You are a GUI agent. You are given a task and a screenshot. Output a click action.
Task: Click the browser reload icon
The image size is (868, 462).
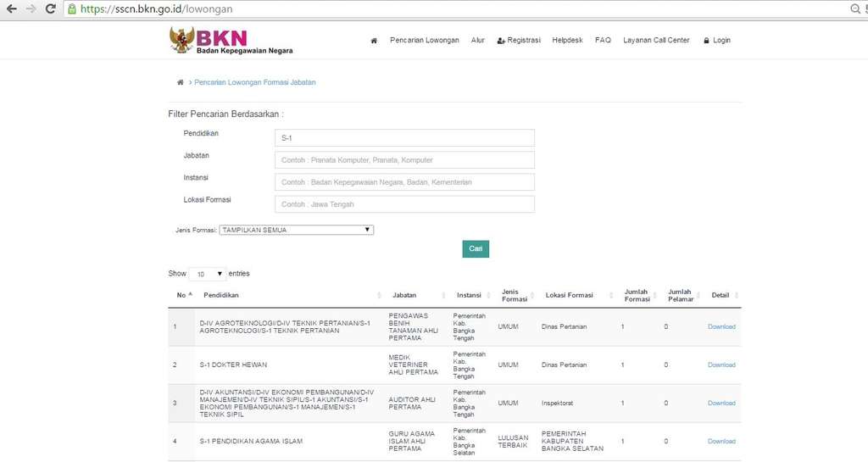[50, 8]
